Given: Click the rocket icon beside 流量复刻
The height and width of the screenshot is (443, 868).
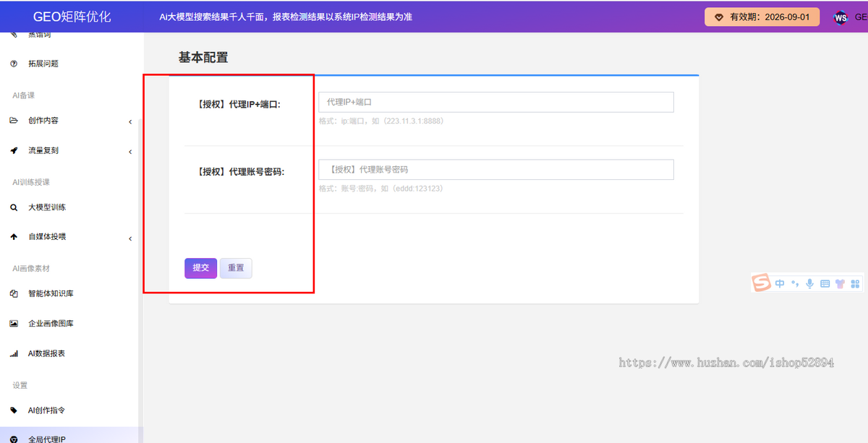Looking at the screenshot, I should [14, 151].
